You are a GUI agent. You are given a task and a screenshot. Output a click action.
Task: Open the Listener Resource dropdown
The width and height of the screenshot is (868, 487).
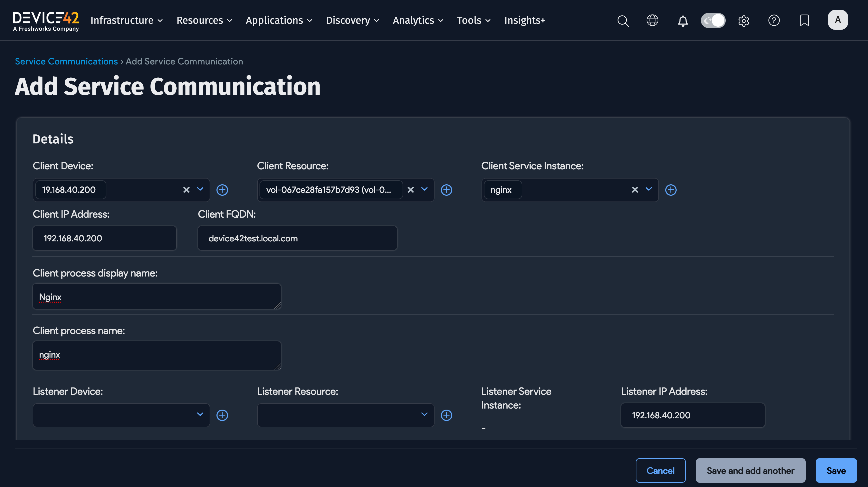424,415
